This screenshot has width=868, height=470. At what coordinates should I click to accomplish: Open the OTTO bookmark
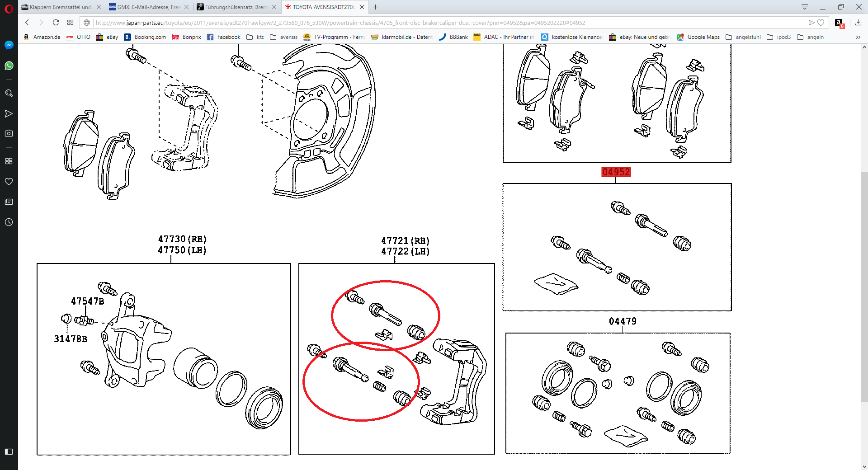point(78,37)
